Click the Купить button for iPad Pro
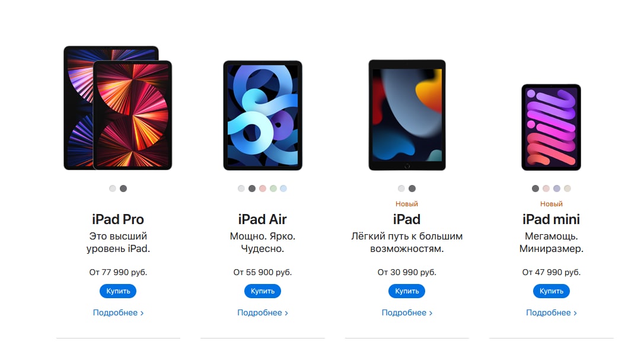 tap(118, 291)
